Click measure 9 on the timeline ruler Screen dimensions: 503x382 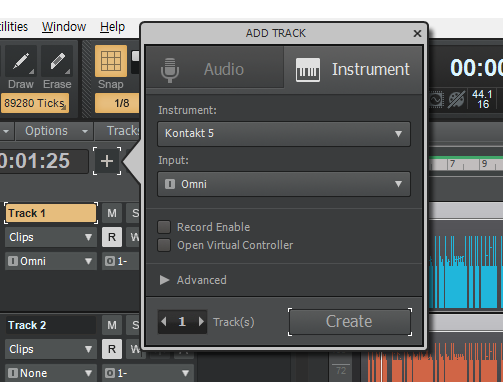pos(484,164)
